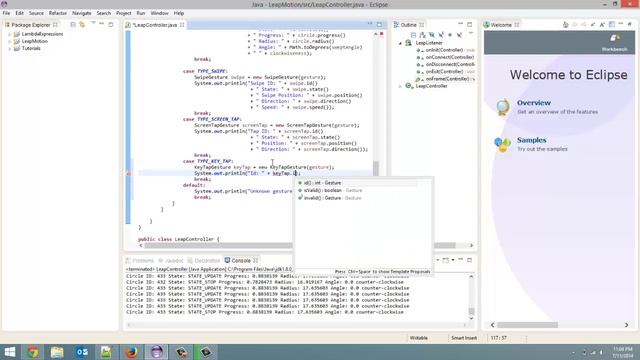640x360 pixels.
Task: Close the LeapController.java editor tab
Action: [182, 25]
